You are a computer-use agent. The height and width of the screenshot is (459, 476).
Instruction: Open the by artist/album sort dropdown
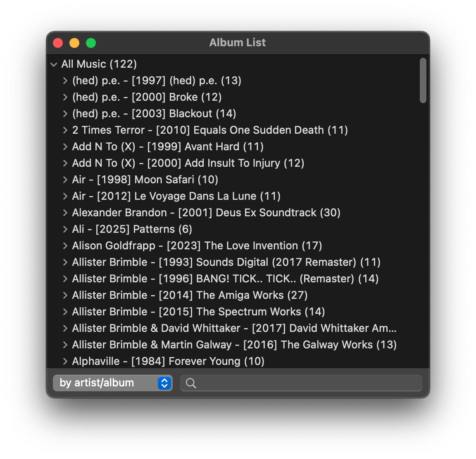(113, 383)
